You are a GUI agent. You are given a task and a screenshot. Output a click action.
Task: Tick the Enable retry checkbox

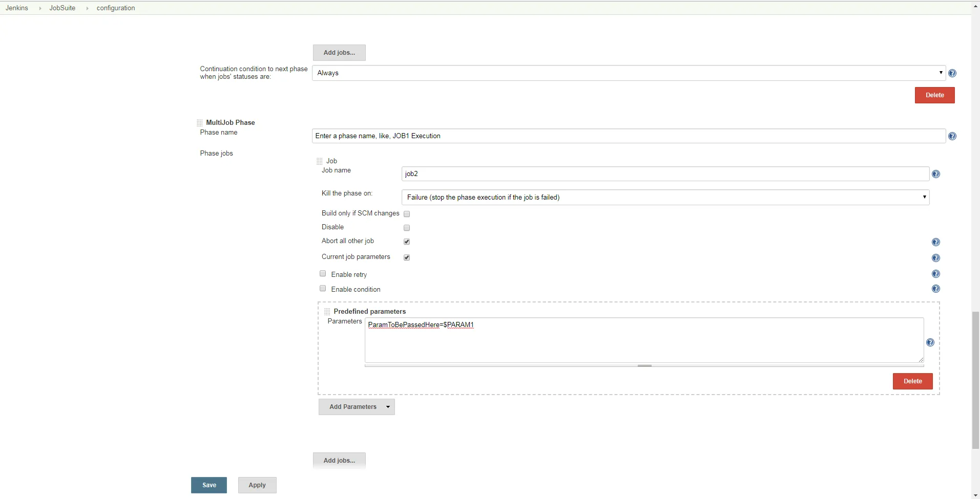pyautogui.click(x=323, y=274)
